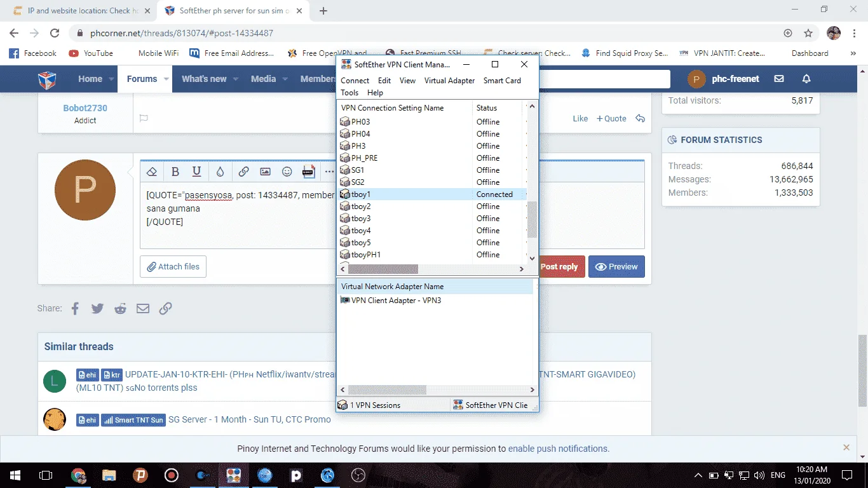Click the Preview button
This screenshot has height=488, width=868.
[616, 266]
